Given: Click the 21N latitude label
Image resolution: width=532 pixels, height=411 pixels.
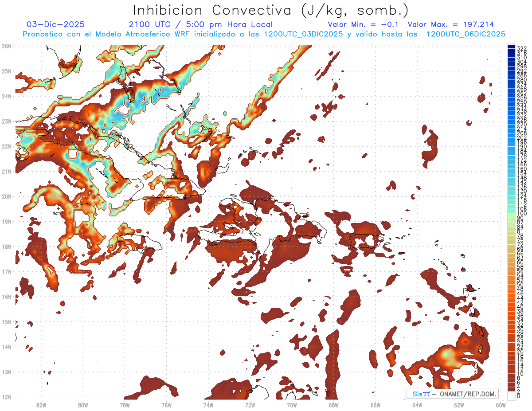Looking at the screenshot, I should (7, 172).
